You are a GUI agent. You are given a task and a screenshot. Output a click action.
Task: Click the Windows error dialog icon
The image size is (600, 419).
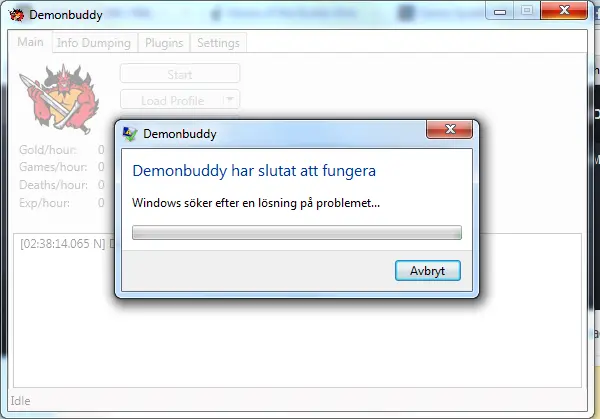(130, 134)
